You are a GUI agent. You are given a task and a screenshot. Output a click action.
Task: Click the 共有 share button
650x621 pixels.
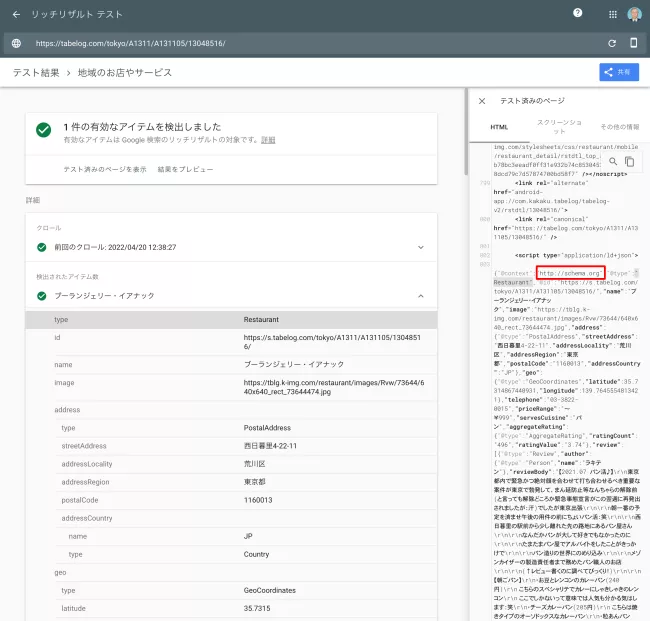[x=619, y=72]
